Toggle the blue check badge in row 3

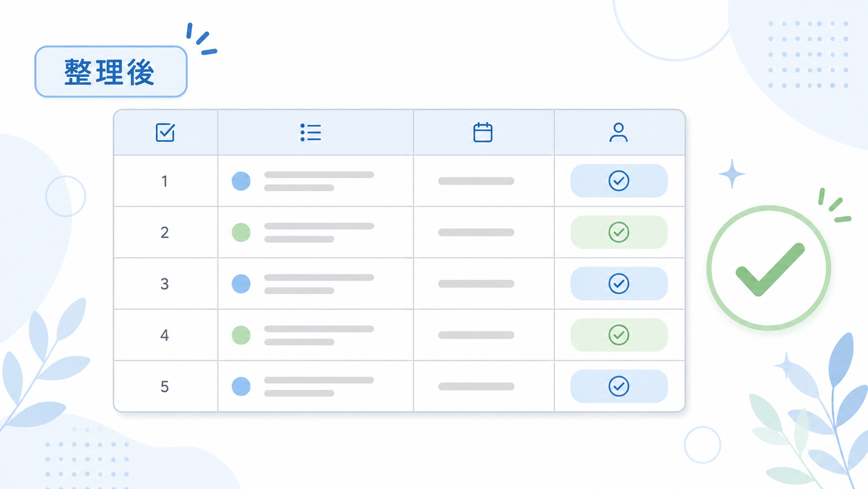click(619, 284)
